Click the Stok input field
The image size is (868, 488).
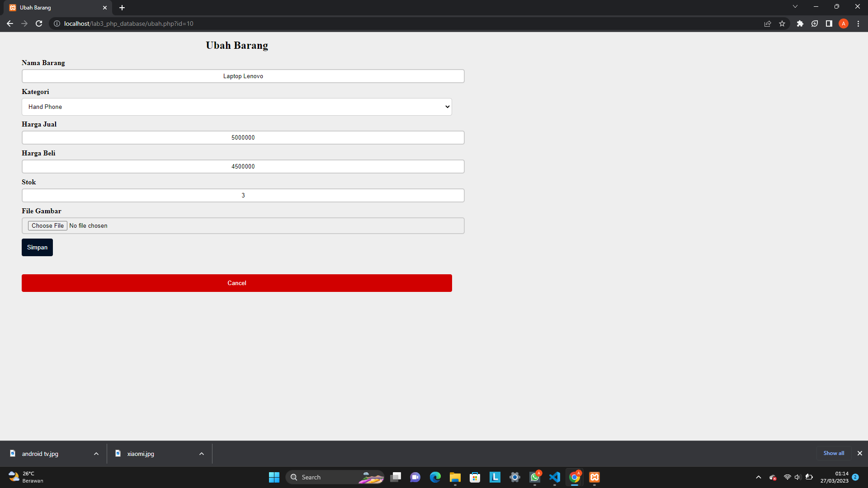243,195
